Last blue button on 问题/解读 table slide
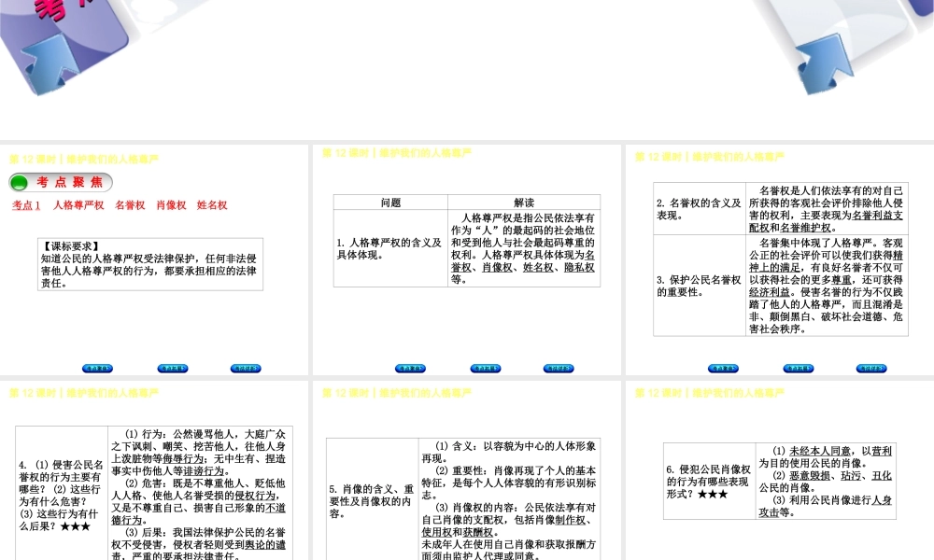The height and width of the screenshot is (560, 934). (x=559, y=369)
